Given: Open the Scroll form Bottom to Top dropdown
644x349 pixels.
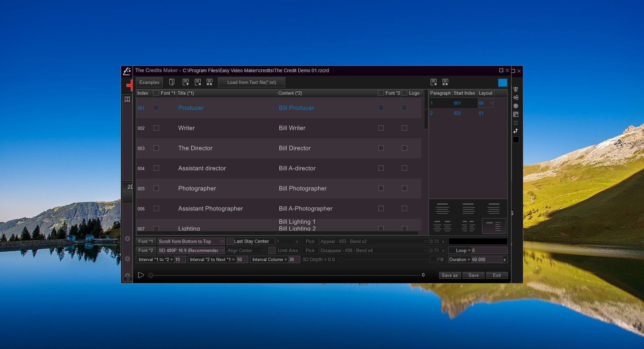Looking at the screenshot, I should click(x=191, y=242).
